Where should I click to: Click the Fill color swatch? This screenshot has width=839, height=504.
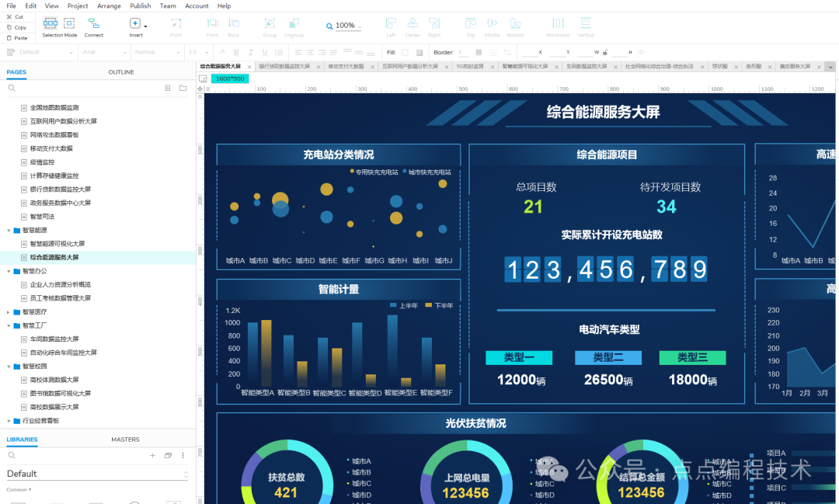pyautogui.click(x=405, y=53)
